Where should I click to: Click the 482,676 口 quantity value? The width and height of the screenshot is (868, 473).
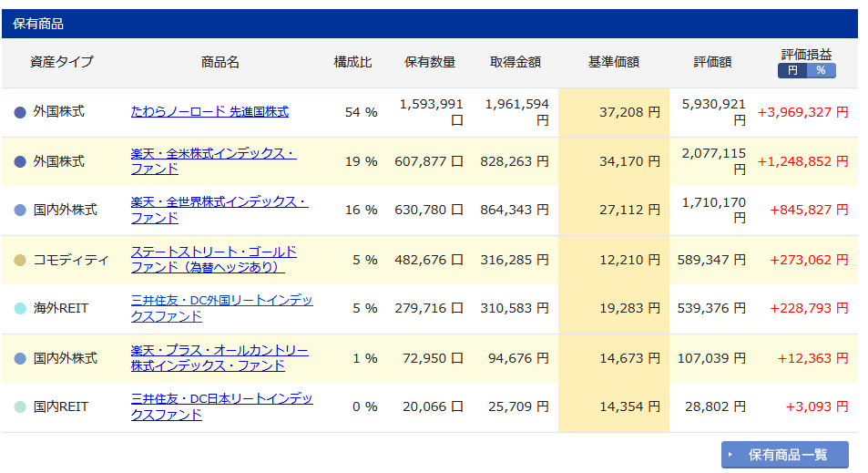[x=428, y=260]
